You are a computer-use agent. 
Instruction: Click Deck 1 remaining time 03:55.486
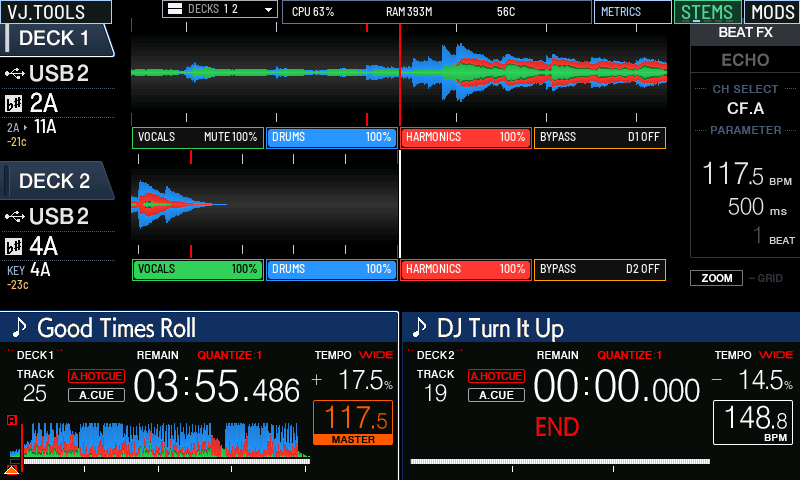click(x=216, y=387)
